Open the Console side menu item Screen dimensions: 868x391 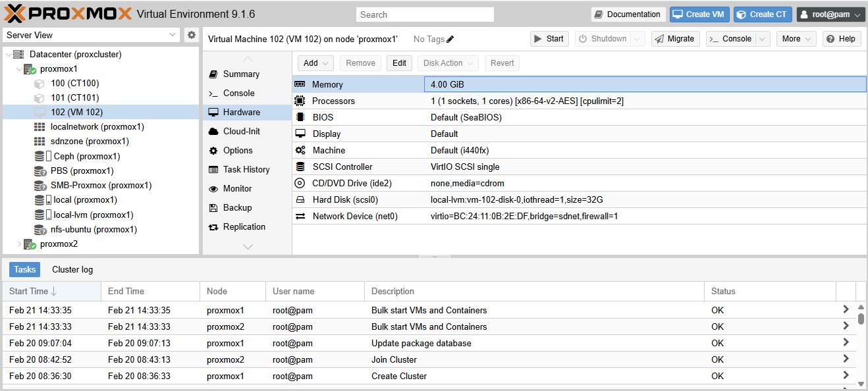pyautogui.click(x=247, y=93)
